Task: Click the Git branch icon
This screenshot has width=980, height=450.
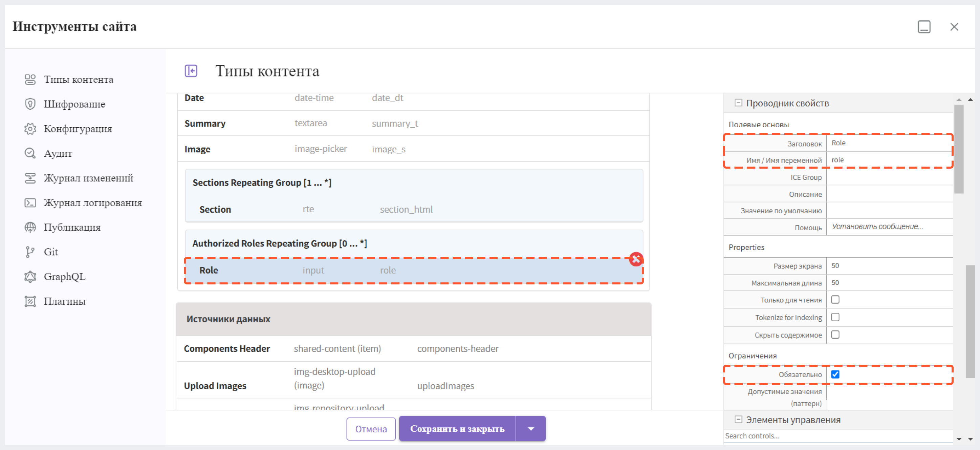Action: pos(30,252)
